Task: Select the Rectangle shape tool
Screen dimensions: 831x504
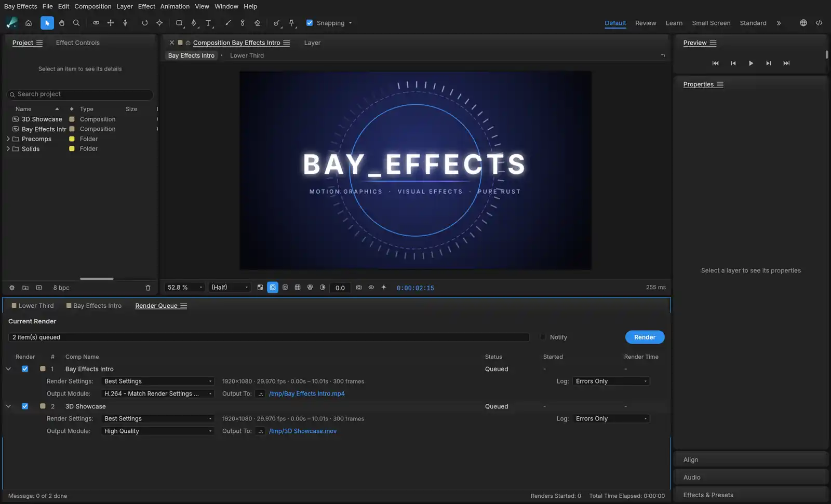Action: tap(179, 23)
